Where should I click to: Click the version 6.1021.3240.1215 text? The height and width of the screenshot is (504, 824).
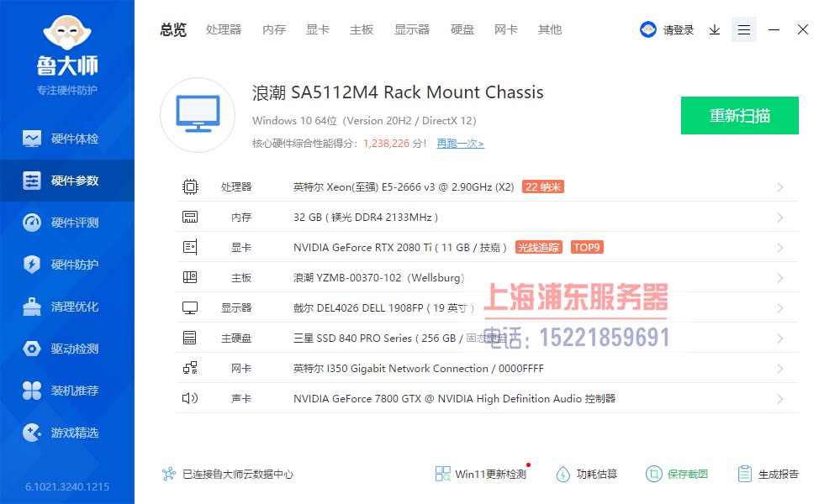[x=67, y=486]
